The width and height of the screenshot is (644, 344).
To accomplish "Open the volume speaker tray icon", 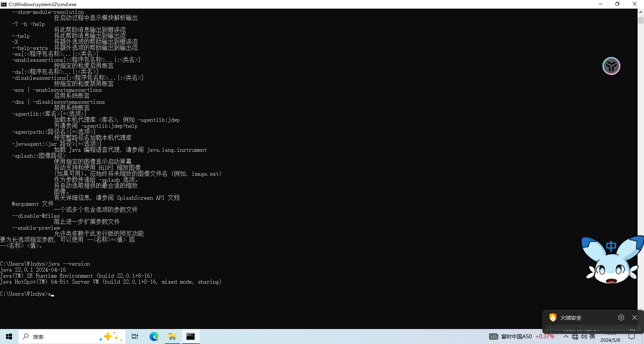I will point(584,337).
